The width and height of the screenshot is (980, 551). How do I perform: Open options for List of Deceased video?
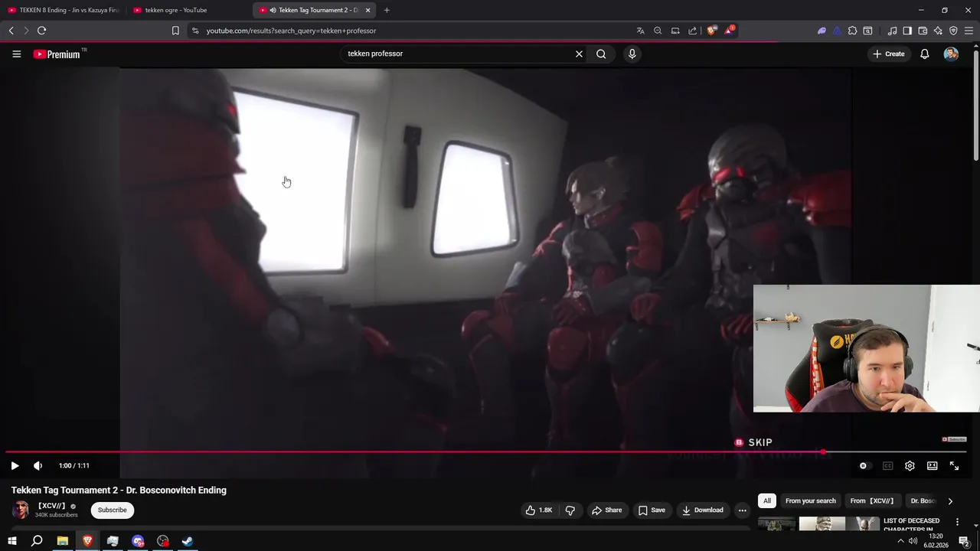957,522
